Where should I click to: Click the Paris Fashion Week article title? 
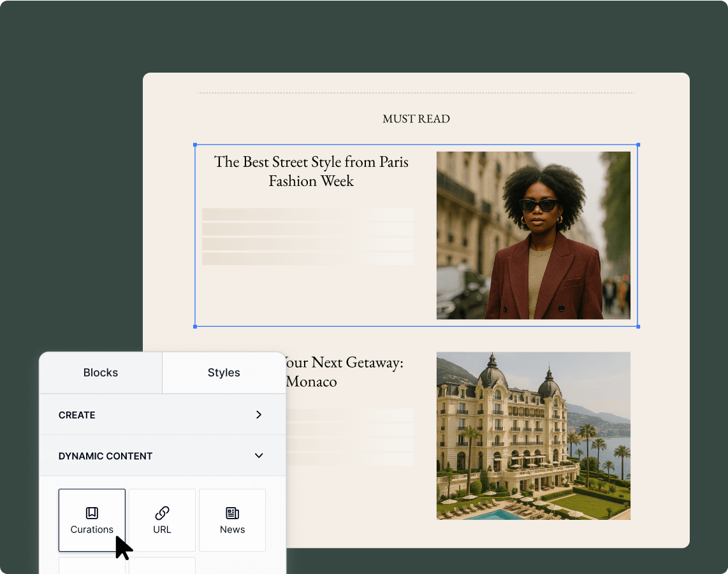coord(311,171)
